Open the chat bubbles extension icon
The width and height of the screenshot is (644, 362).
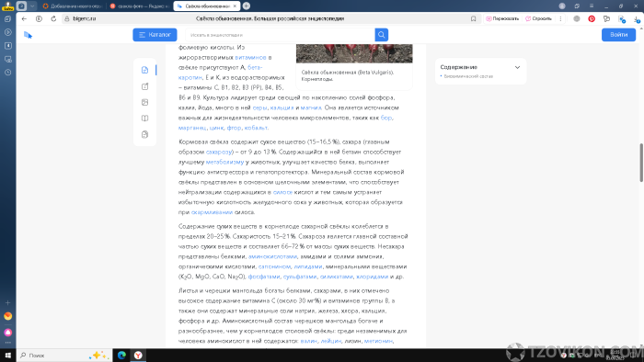pos(606,19)
